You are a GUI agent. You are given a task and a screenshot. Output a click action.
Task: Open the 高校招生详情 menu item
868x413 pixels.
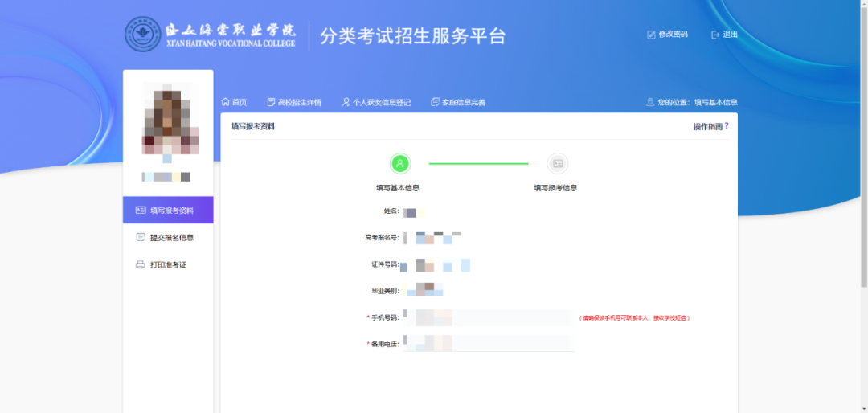[x=300, y=102]
